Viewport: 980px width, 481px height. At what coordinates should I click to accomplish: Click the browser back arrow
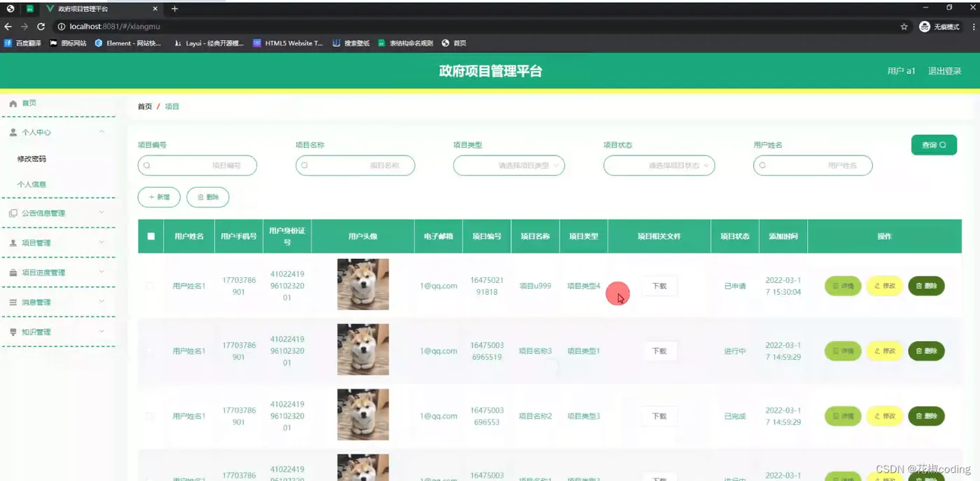8,27
